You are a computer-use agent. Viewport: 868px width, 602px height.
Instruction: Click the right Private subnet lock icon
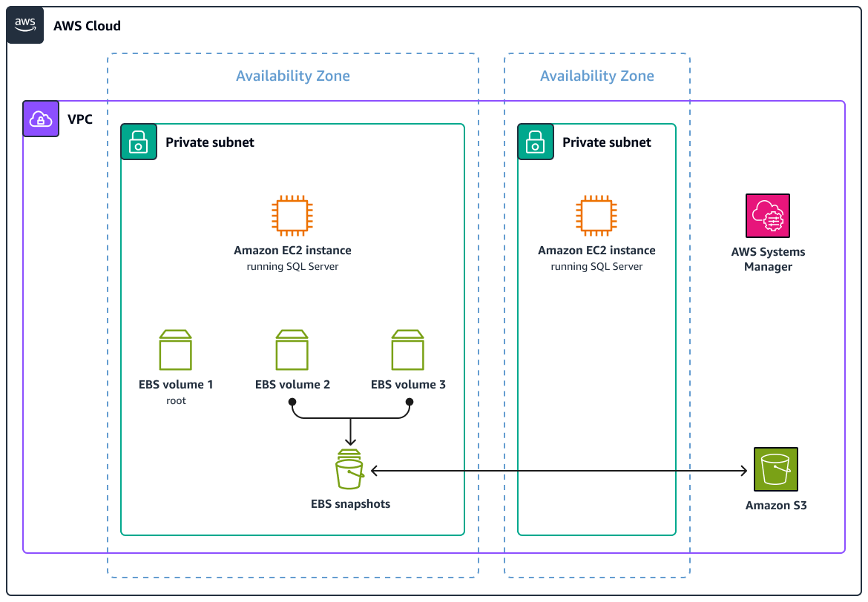(x=535, y=142)
